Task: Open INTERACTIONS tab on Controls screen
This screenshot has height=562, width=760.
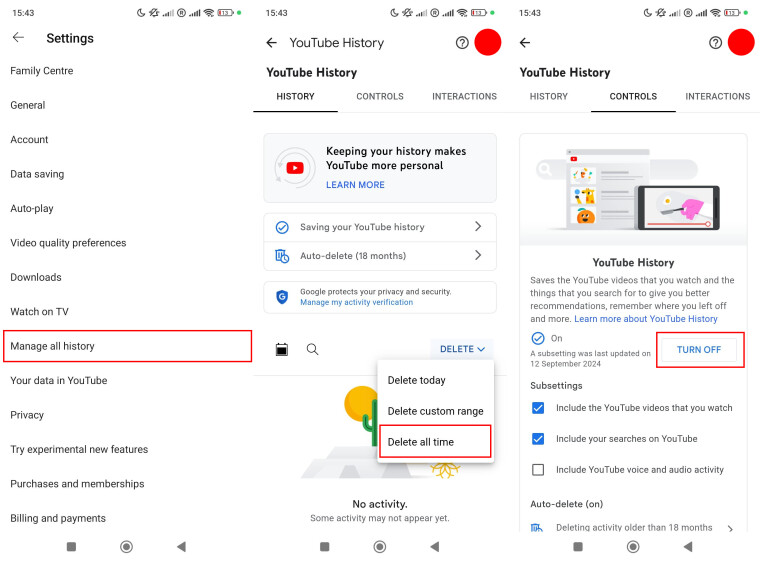Action: tap(717, 96)
